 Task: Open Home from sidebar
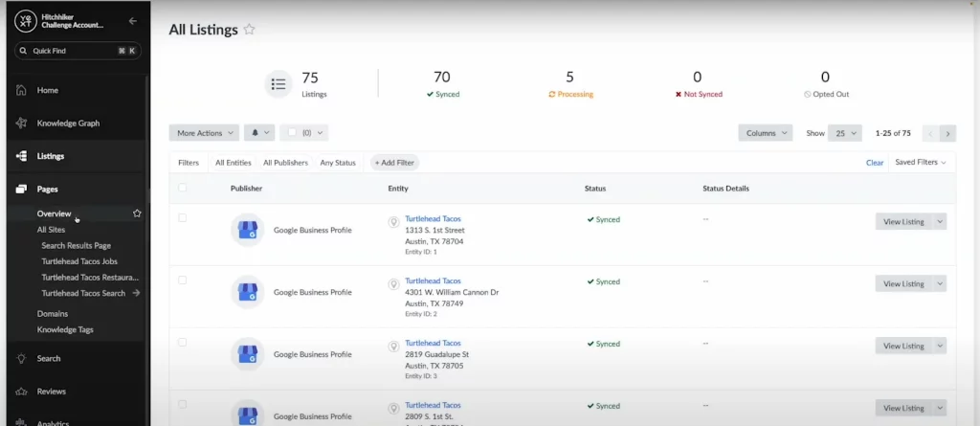[x=48, y=90]
